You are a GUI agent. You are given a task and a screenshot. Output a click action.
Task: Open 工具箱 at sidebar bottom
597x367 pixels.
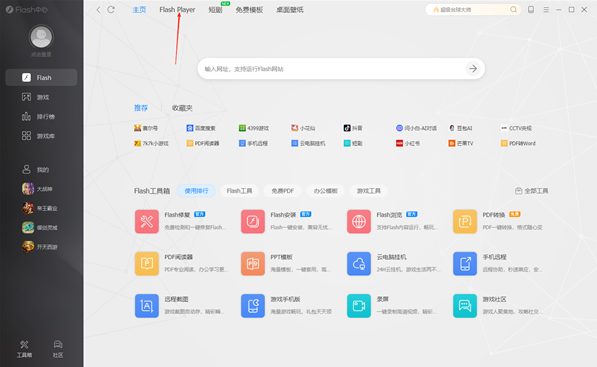(24, 349)
